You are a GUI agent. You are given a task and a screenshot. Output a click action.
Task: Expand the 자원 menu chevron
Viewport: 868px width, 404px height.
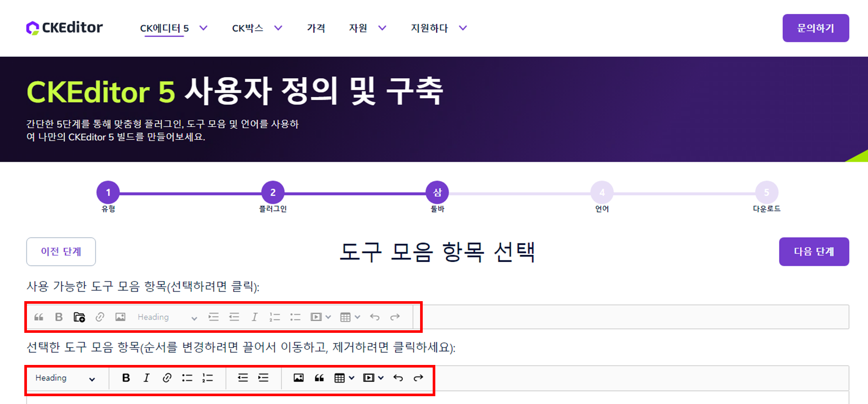click(382, 28)
